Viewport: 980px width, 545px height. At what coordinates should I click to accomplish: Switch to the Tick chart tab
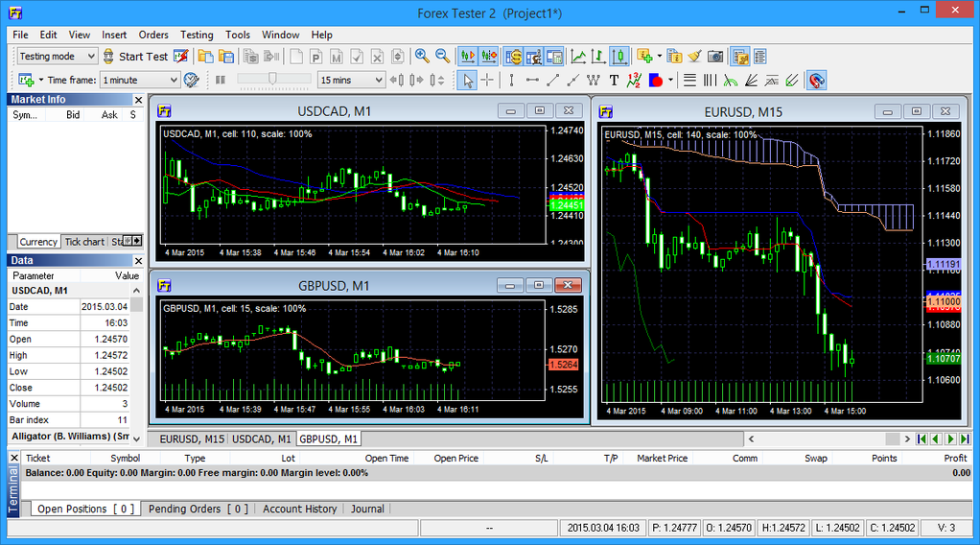[x=84, y=242]
